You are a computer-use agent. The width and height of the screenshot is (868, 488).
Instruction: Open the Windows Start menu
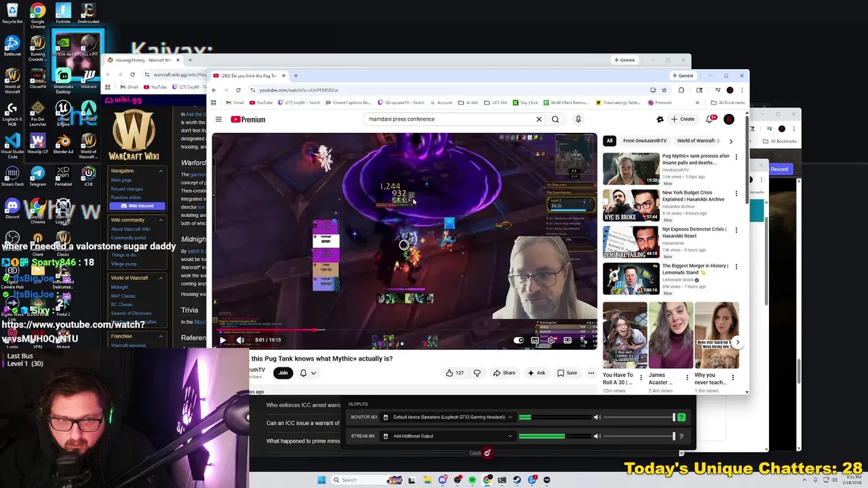pyautogui.click(x=321, y=480)
